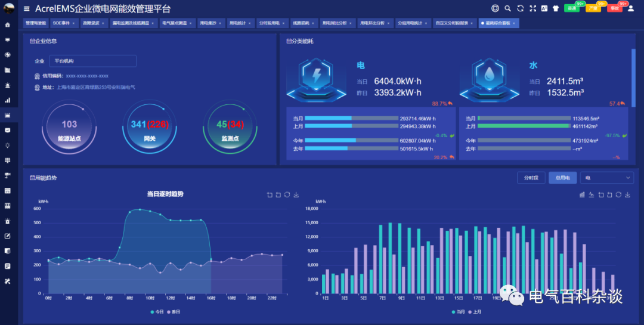Click the 6404.0kW·h 当日 electricity value
The width and height of the screenshot is (644, 325).
coord(398,81)
